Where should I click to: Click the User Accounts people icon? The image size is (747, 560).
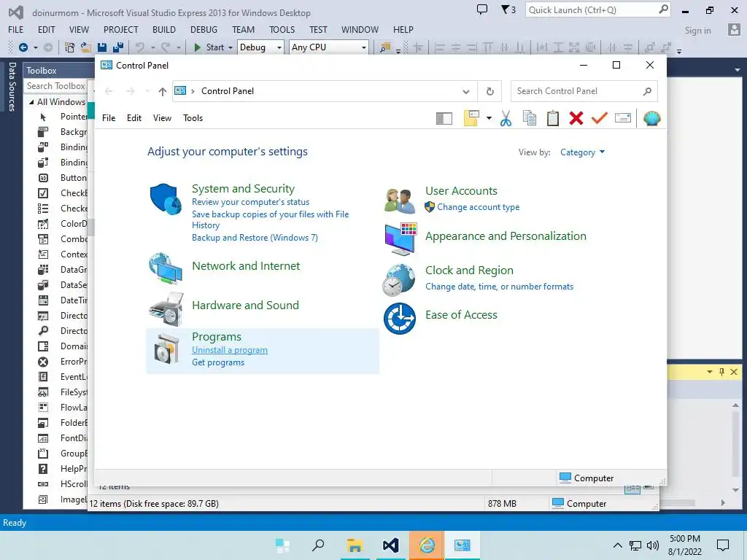(x=400, y=201)
